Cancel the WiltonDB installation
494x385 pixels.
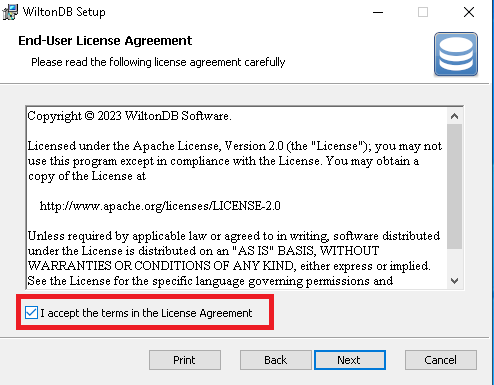pyautogui.click(x=441, y=360)
